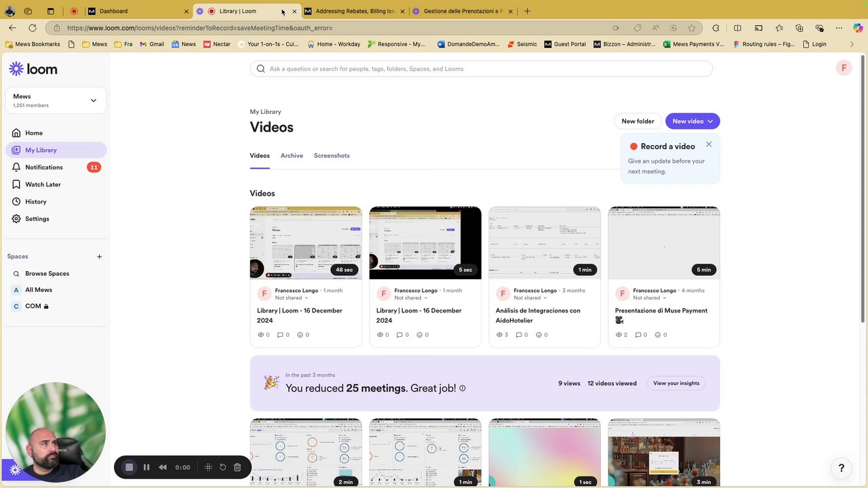Add a new Space with the plus icon
The image size is (868, 488).
99,256
